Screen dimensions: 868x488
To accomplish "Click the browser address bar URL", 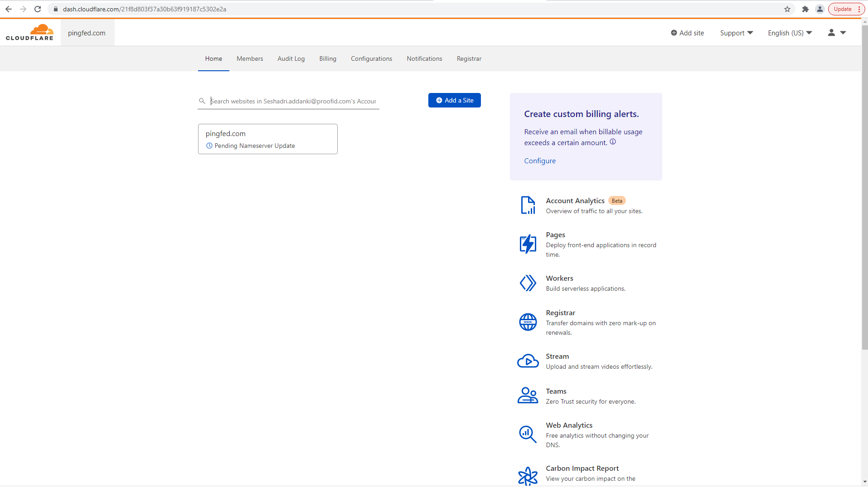I will tap(145, 9).
